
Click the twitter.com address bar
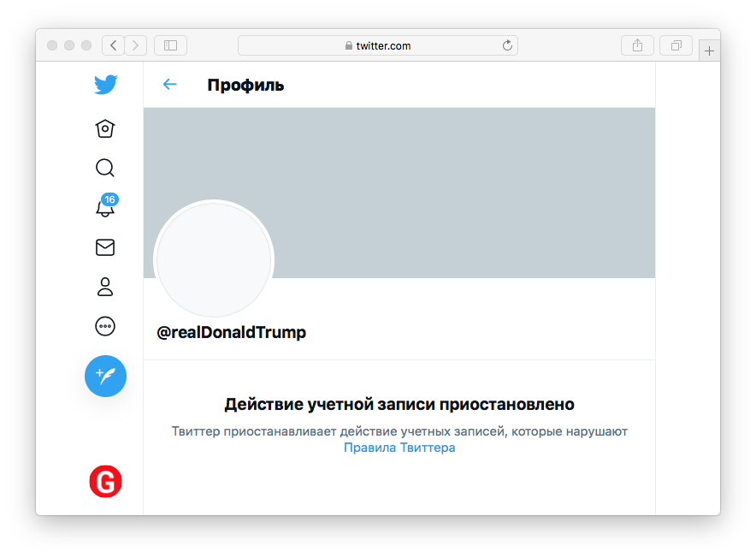pyautogui.click(x=377, y=45)
